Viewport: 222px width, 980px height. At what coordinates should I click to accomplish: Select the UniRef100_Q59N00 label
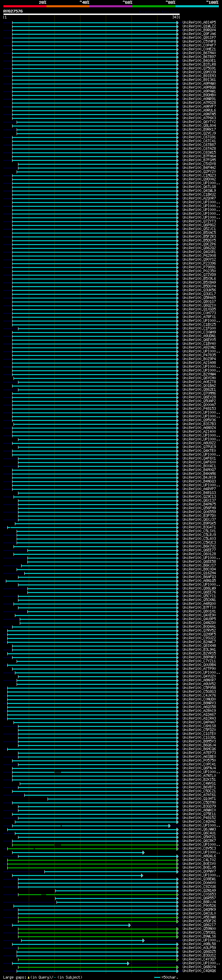[199, 929]
